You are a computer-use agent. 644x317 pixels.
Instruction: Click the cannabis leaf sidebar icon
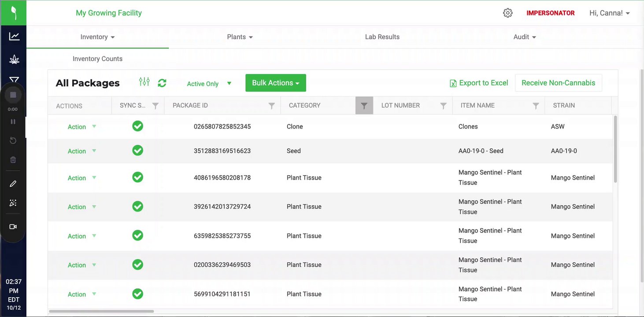click(x=14, y=59)
